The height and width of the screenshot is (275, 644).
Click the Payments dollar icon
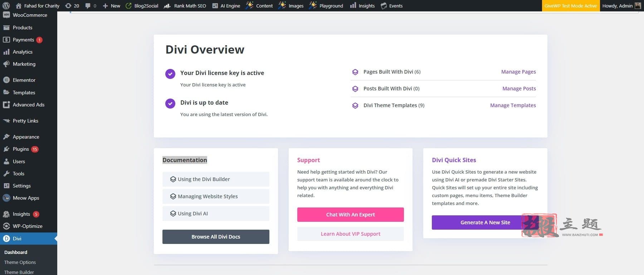pyautogui.click(x=6, y=40)
